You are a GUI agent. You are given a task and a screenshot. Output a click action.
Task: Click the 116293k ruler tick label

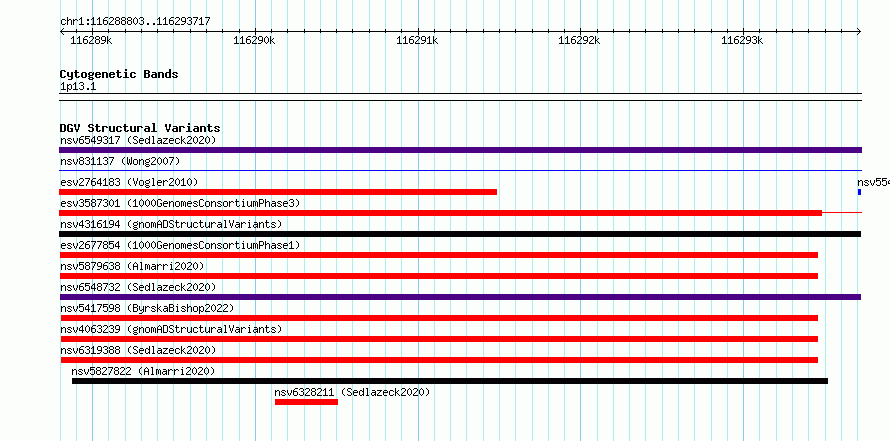click(x=742, y=40)
